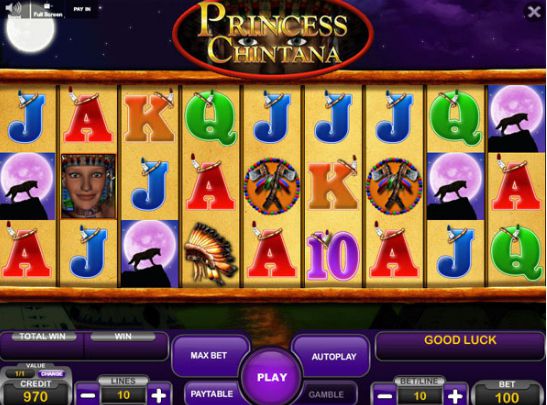Image resolution: width=547 pixels, height=405 pixels.
Task: Switch to Full Screen mode
Action: pyautogui.click(x=48, y=11)
